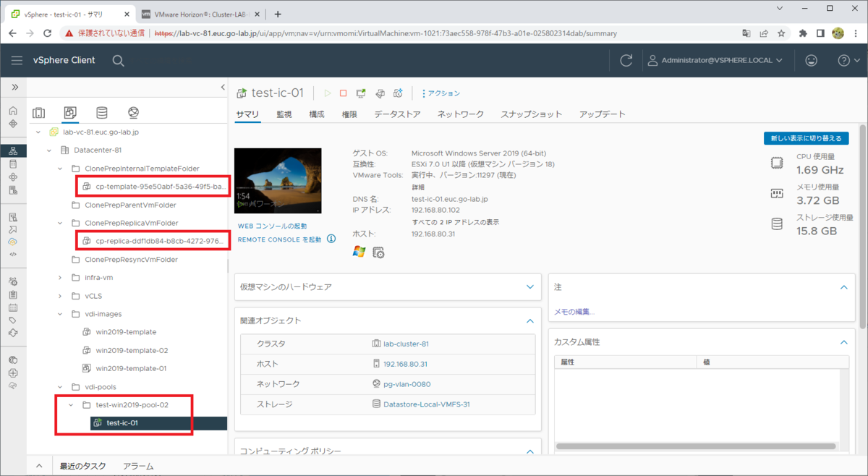Screen dimensions: 868x476
Task: Select the サマリ tab
Action: pos(247,114)
